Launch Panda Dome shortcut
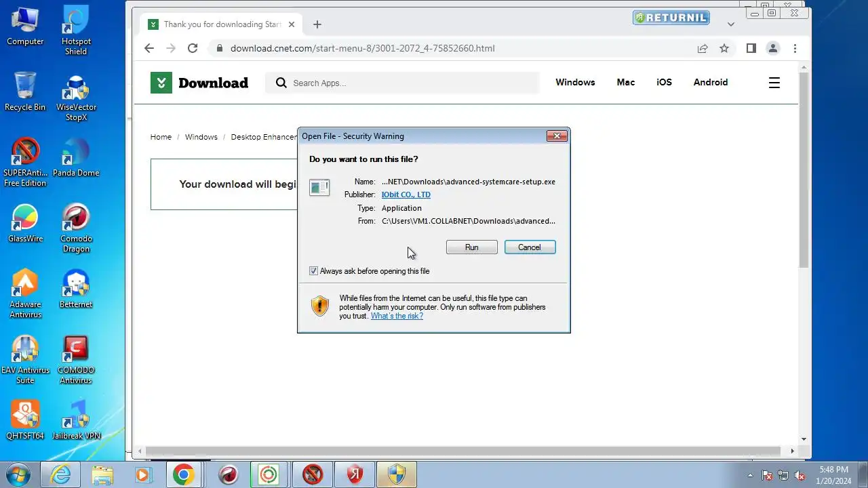This screenshot has width=868, height=488. point(76,157)
